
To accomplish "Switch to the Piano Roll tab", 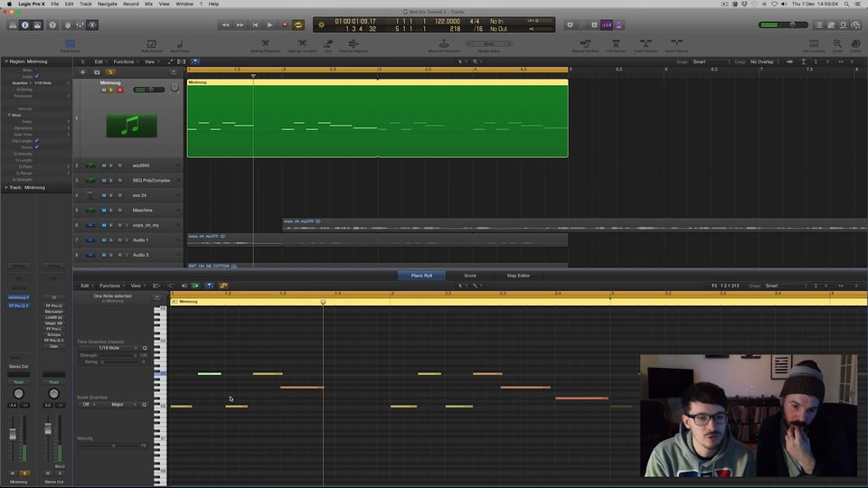I will pos(421,276).
